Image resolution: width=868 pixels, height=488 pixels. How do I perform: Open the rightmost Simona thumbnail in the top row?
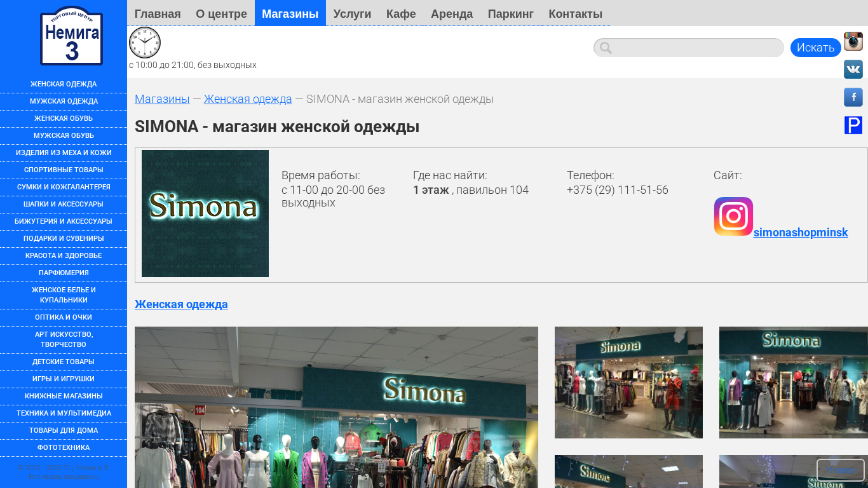coord(794,383)
